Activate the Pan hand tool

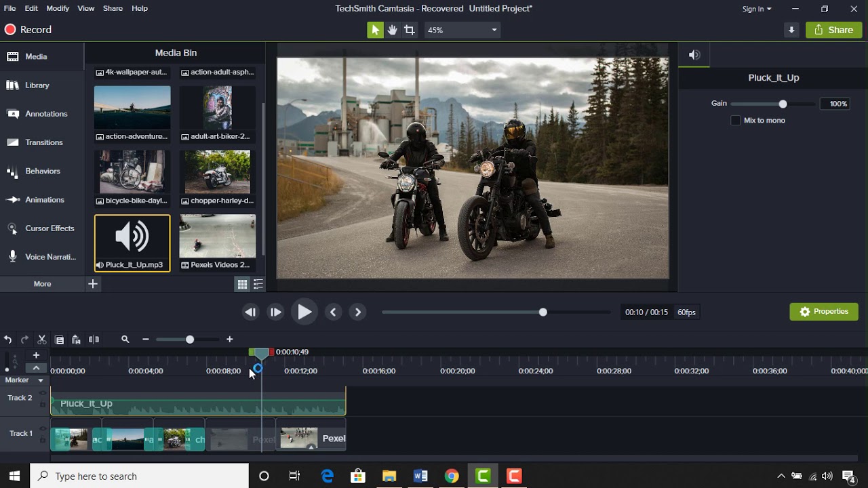[392, 30]
